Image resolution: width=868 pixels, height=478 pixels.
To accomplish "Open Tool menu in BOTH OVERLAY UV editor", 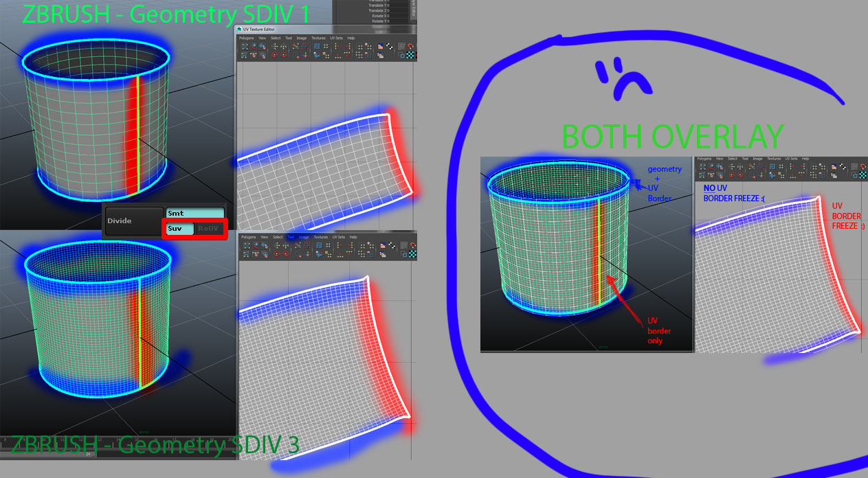I will pyautogui.click(x=745, y=159).
